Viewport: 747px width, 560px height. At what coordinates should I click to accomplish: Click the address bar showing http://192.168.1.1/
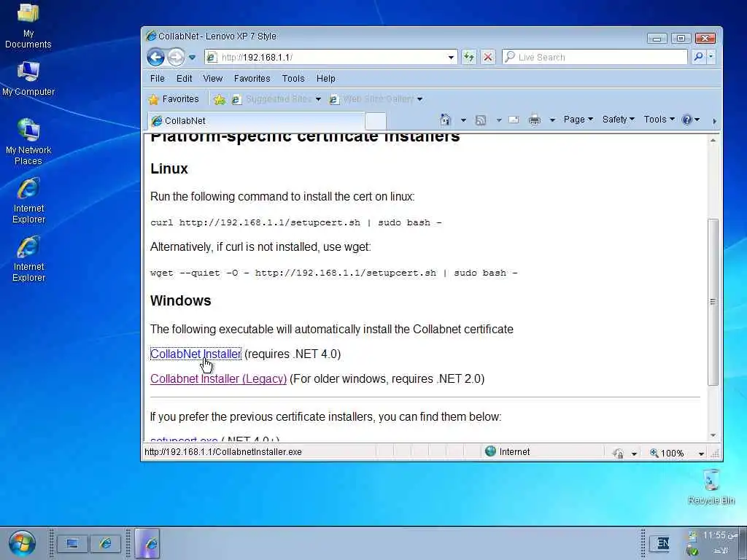point(325,57)
